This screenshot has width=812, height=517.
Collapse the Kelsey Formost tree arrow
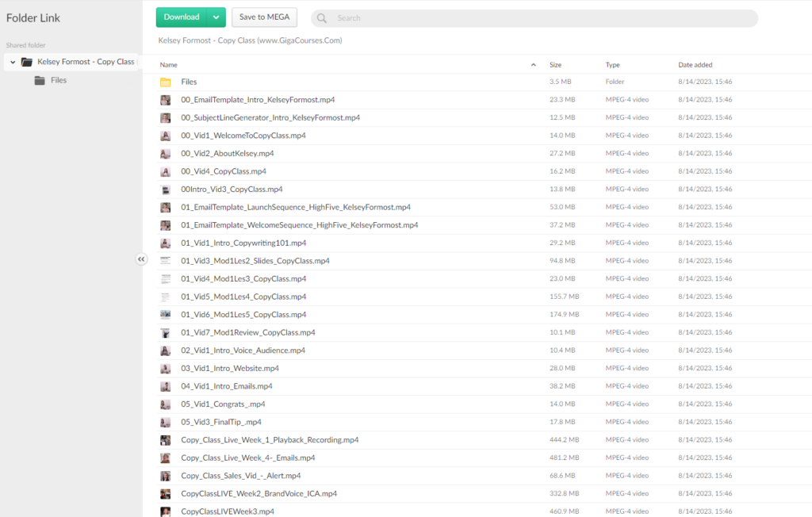point(13,62)
